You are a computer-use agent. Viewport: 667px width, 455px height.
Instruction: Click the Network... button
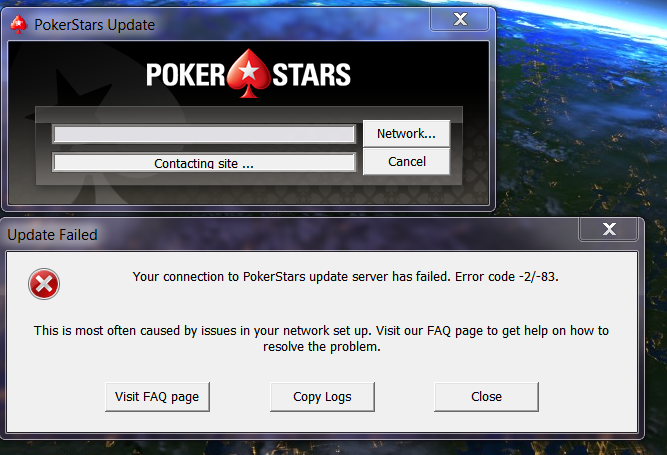[406, 134]
